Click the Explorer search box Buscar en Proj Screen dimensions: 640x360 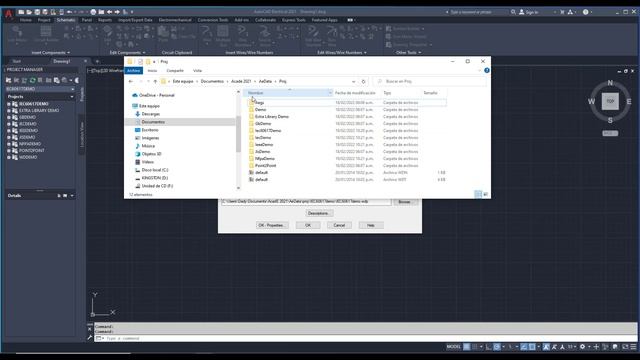[x=429, y=82]
